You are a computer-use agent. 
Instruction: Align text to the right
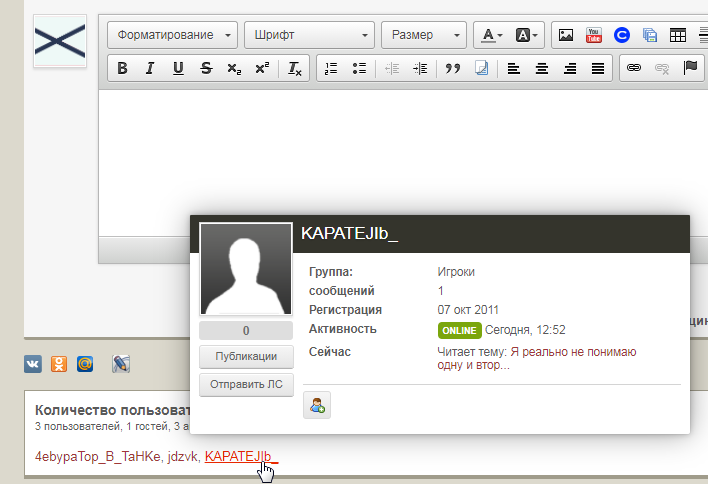point(570,68)
